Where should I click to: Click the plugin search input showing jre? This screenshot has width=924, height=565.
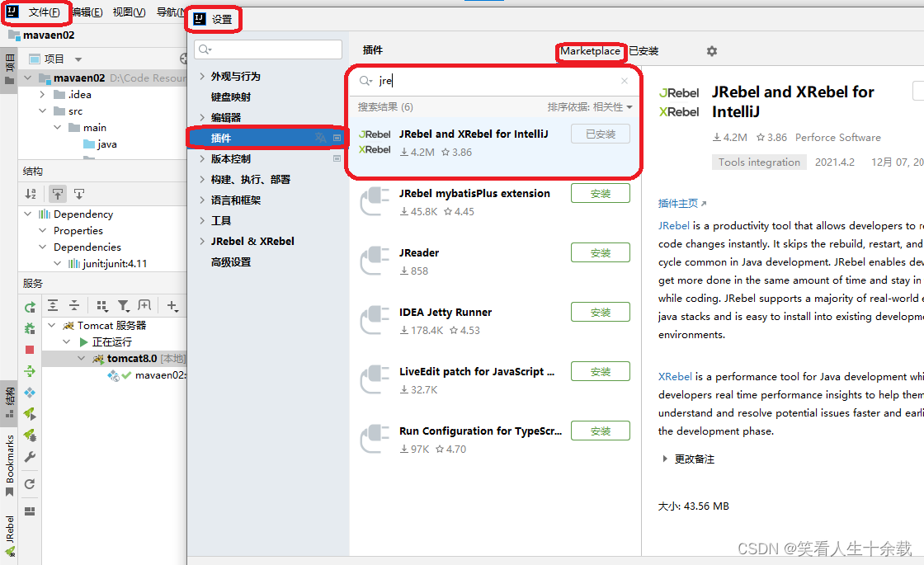(x=494, y=81)
